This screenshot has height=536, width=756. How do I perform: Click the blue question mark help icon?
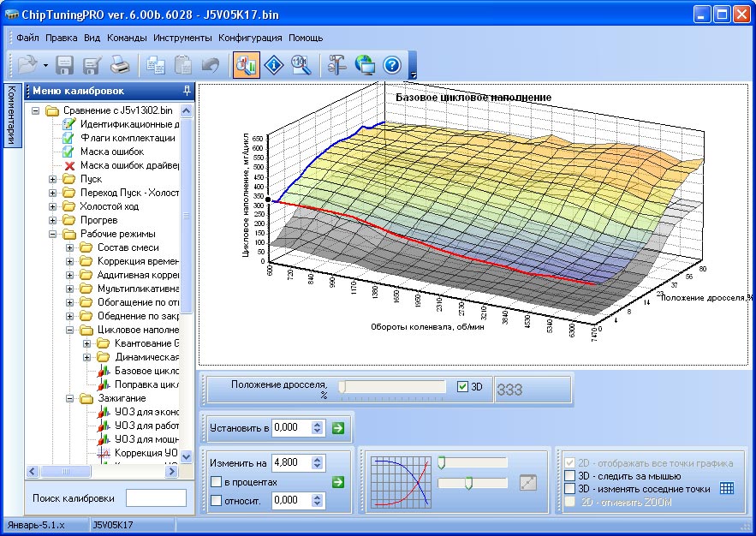392,65
